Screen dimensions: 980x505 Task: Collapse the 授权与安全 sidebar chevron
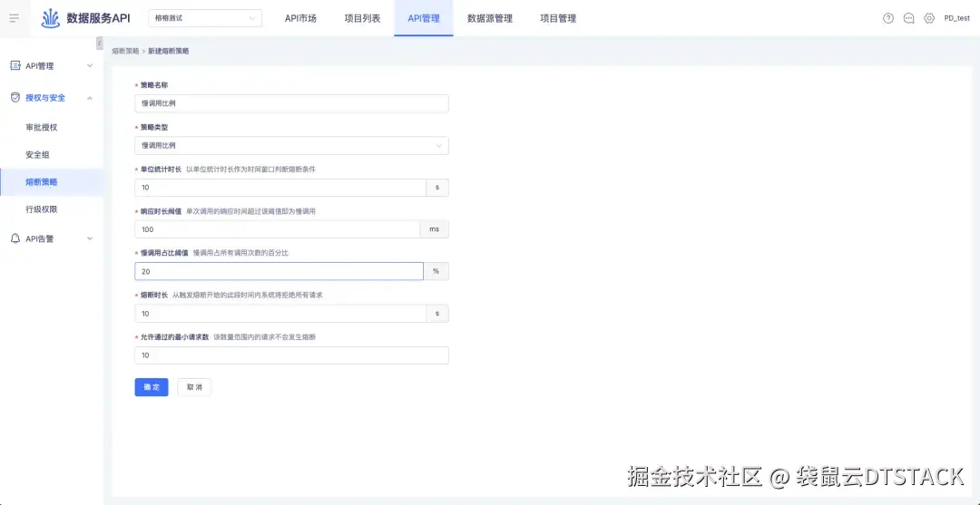90,97
